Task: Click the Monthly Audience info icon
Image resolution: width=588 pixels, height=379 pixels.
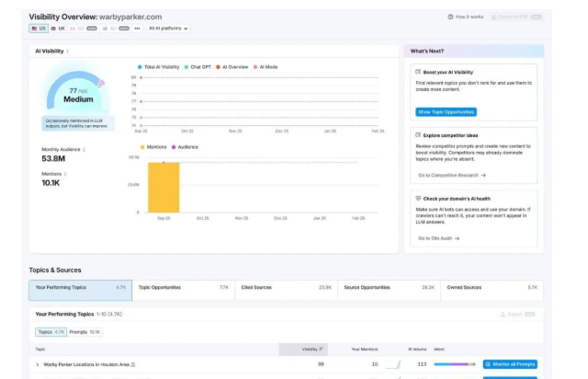Action: 84,149
